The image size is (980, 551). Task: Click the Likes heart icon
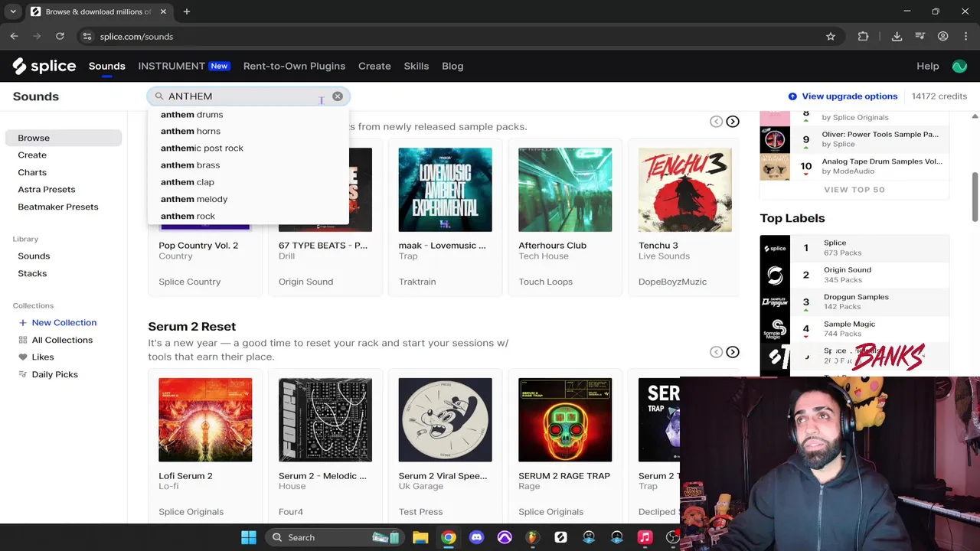click(x=23, y=357)
